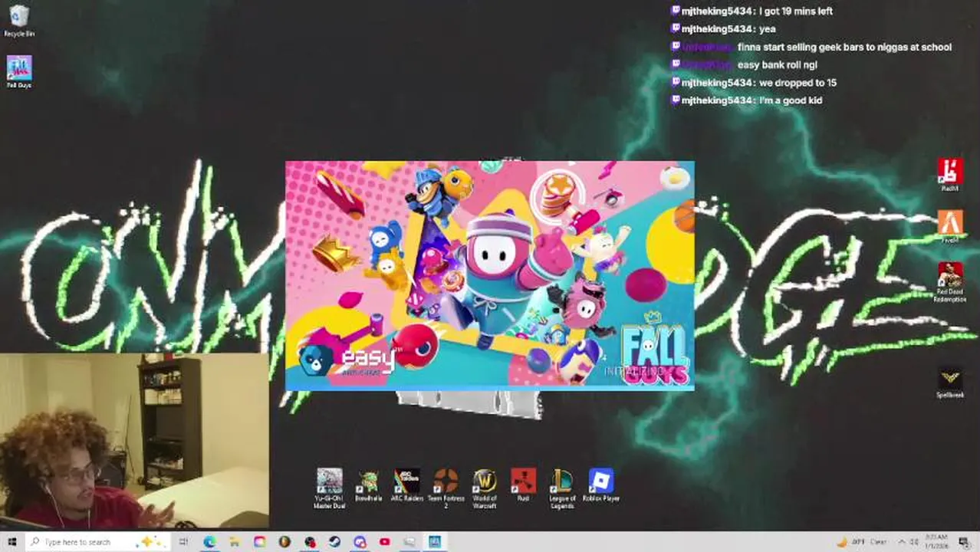The image size is (980, 552).
Task: Open File Explorer from the taskbar
Action: [x=234, y=542]
